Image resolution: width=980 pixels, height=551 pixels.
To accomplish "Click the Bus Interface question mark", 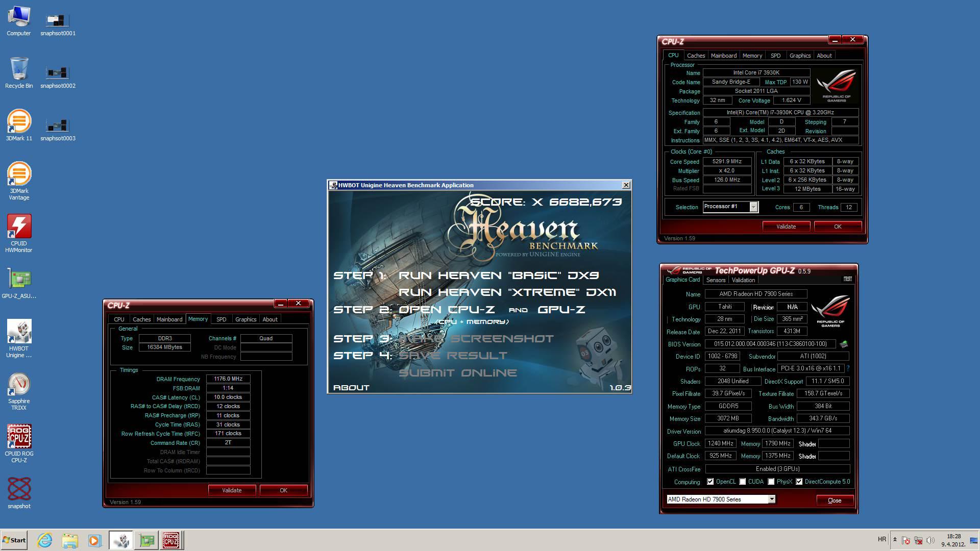I will [848, 368].
